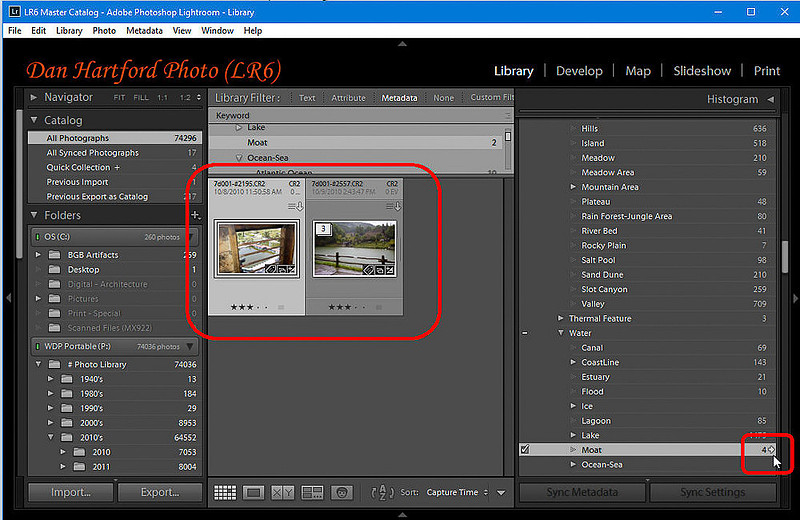Toggle the Water keyword minus box
Image resolution: width=800 pixels, height=520 pixels.
point(525,333)
